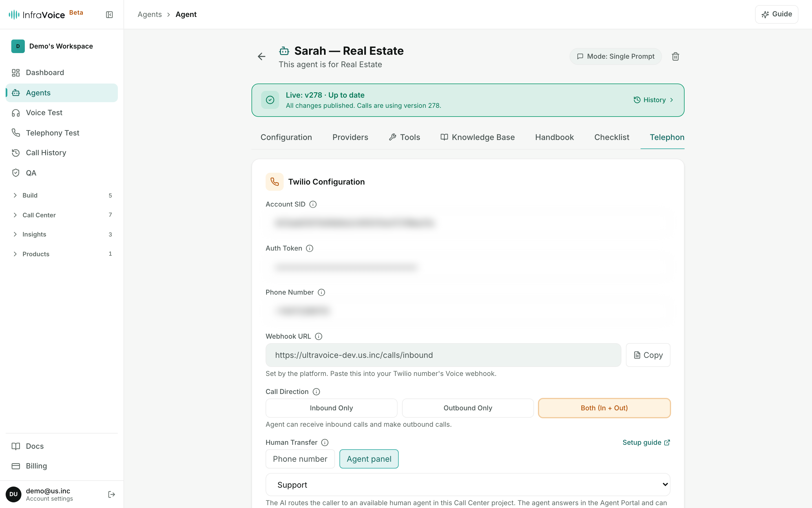Open Billing page

pyautogui.click(x=62, y=466)
